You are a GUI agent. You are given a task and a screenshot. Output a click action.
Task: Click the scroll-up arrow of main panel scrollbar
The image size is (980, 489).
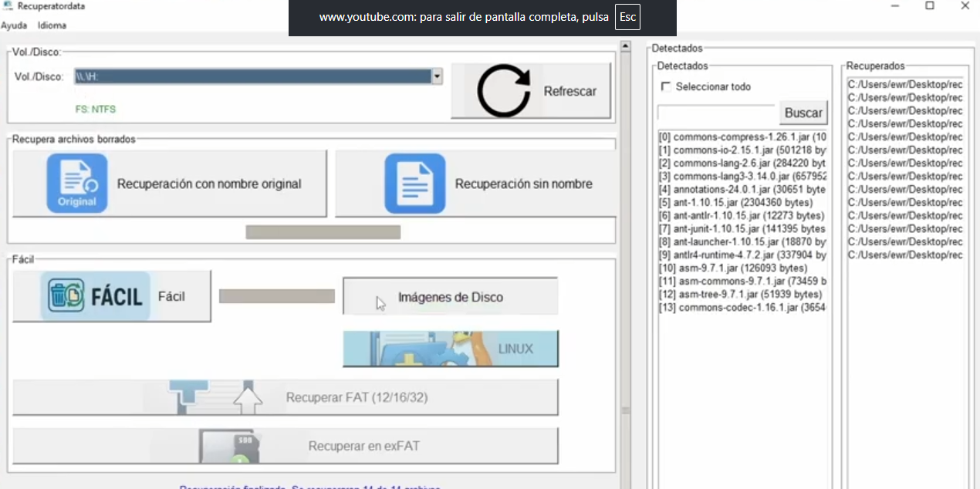click(x=626, y=47)
